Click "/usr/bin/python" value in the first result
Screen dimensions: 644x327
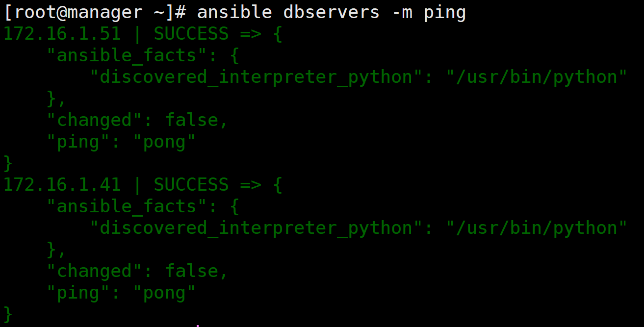point(537,77)
